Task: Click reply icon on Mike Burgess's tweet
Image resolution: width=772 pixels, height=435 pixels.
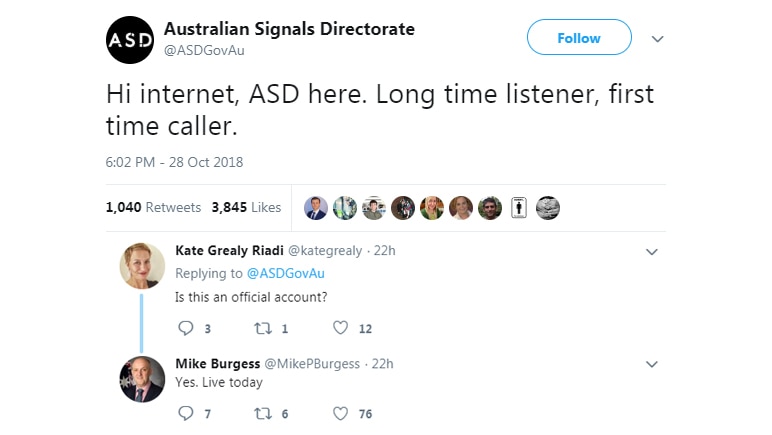Action: [x=186, y=413]
